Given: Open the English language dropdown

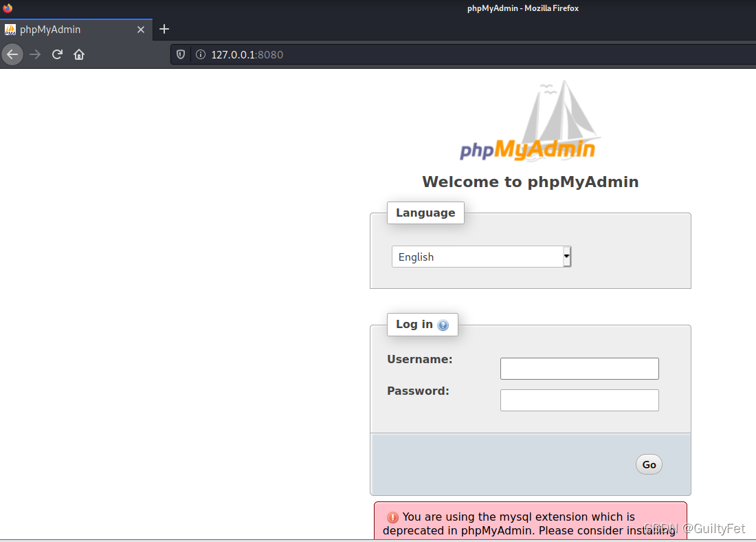Looking at the screenshot, I should (x=481, y=257).
